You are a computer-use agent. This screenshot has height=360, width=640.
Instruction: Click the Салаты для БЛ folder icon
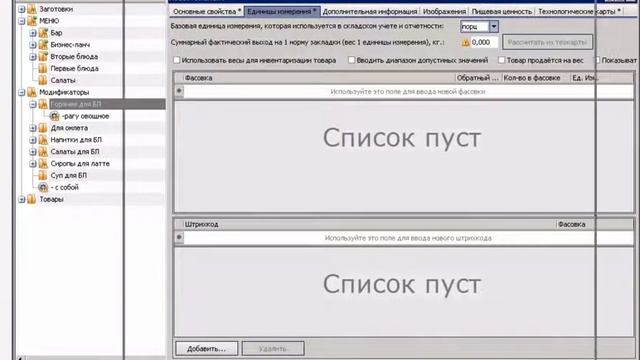(x=43, y=151)
